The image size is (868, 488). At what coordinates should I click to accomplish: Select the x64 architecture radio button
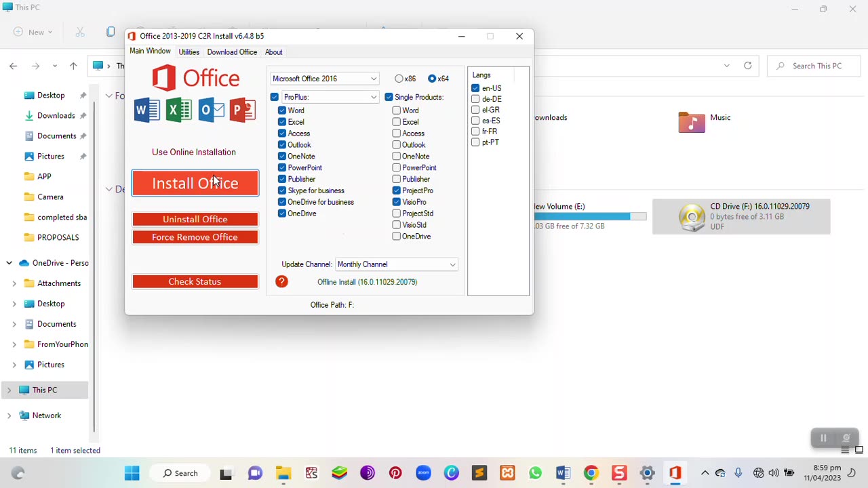pos(432,79)
